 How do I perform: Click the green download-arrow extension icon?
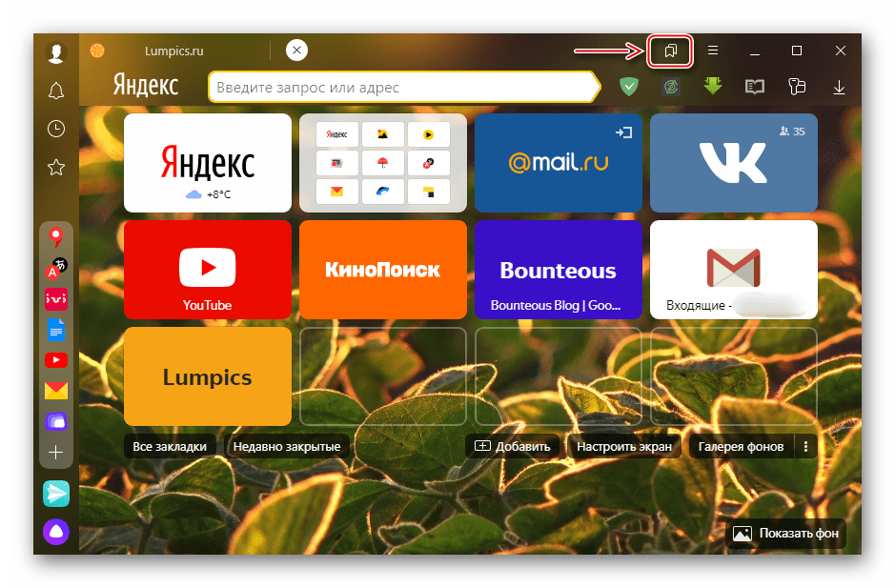pos(712,86)
